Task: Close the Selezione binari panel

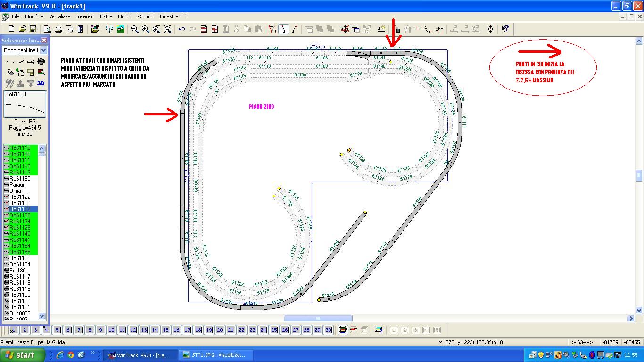Action: point(44,41)
